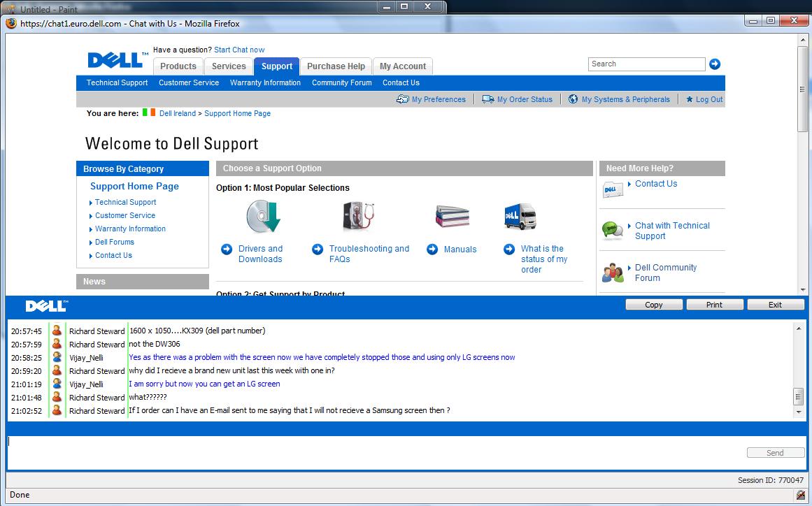
Task: Click the Chat with Technical Support link
Action: (672, 231)
